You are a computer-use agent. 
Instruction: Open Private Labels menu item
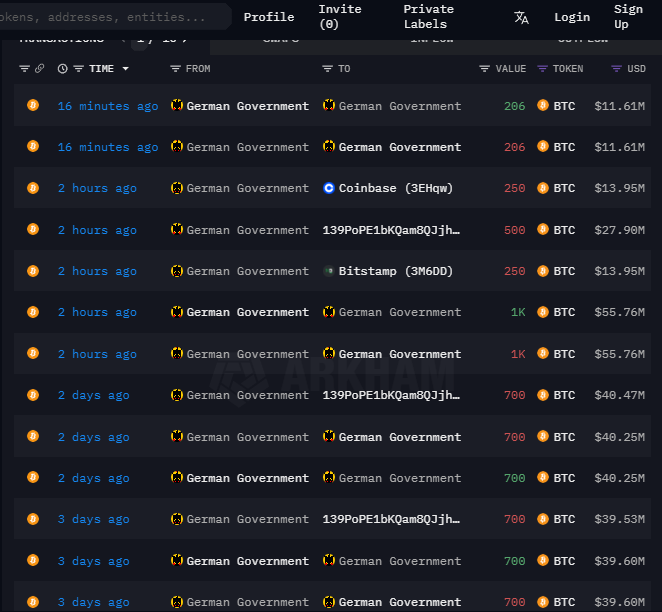429,16
